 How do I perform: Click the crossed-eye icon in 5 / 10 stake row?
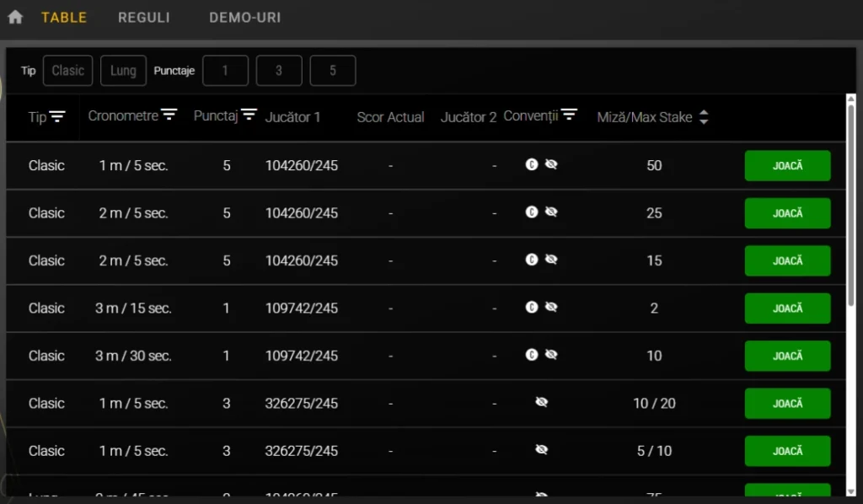[542, 449]
